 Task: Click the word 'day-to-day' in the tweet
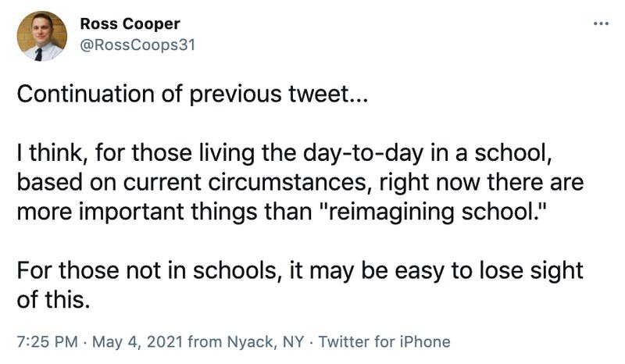[x=362, y=153]
